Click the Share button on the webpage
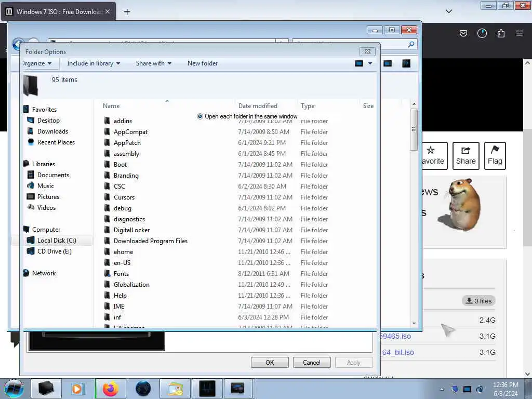 (x=466, y=156)
